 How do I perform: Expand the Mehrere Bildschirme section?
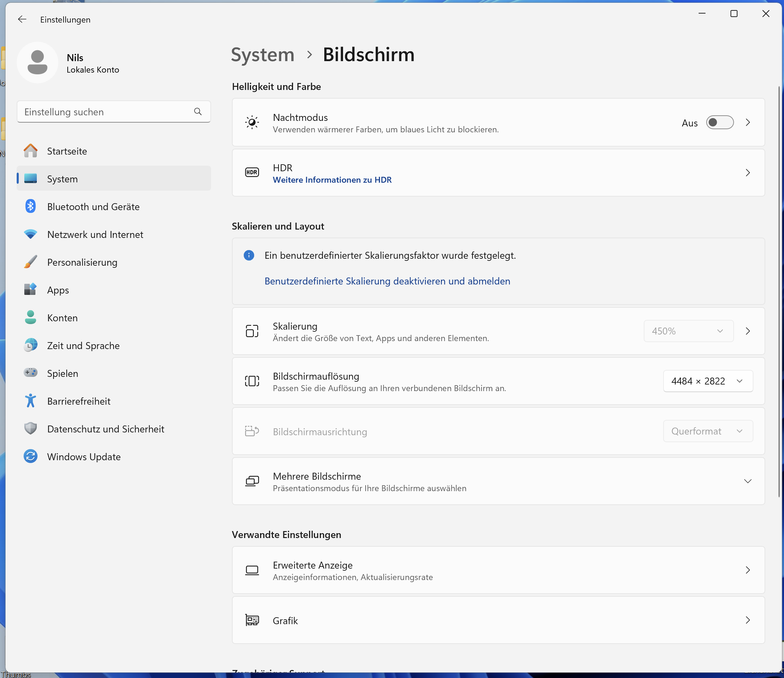pyautogui.click(x=748, y=481)
